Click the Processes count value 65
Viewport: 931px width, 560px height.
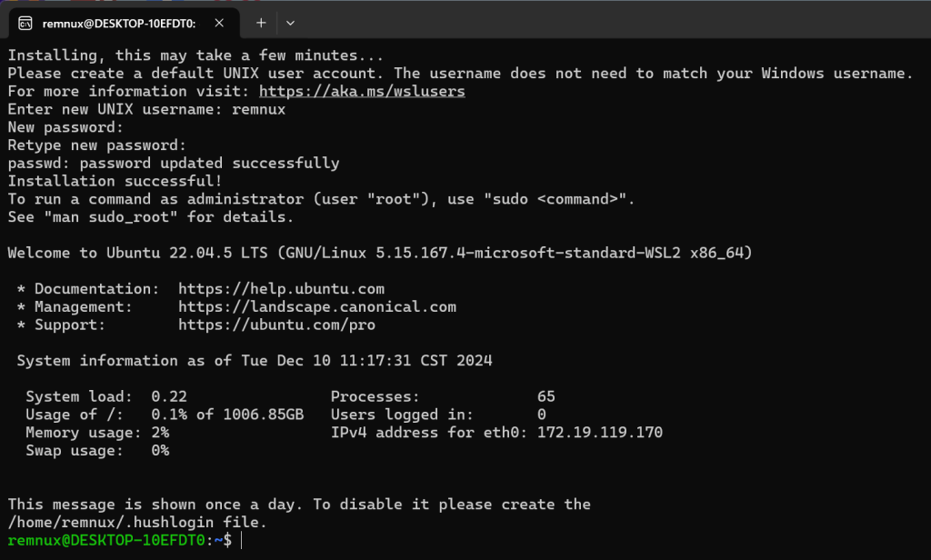coord(546,396)
